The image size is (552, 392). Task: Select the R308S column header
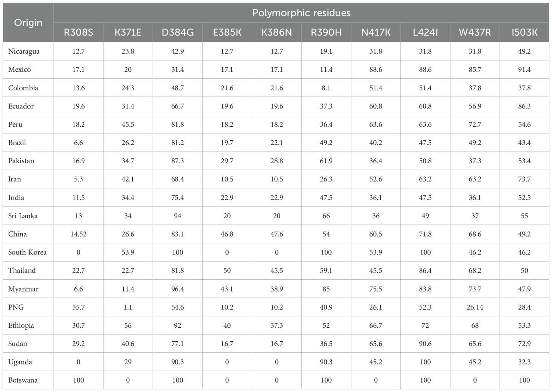78,33
